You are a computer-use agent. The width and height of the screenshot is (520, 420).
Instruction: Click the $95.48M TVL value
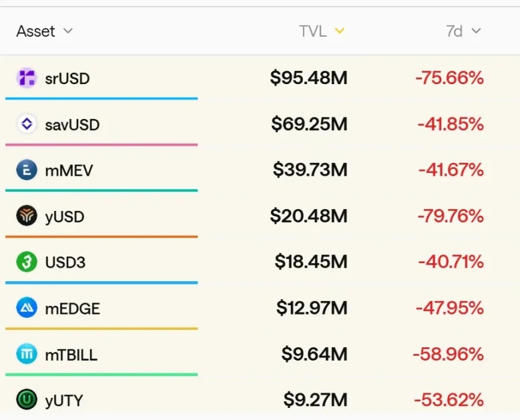308,78
